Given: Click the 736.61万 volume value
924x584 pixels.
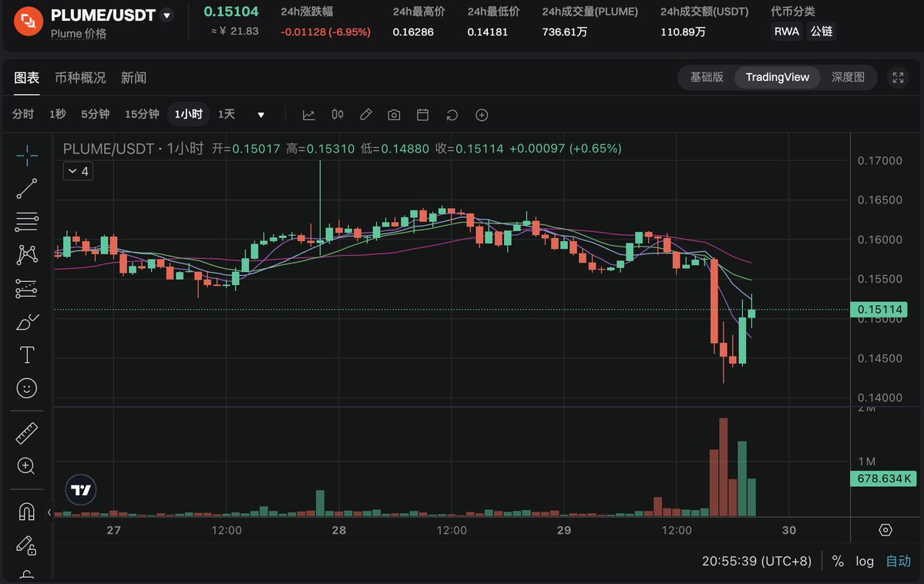Looking at the screenshot, I should 565,32.
